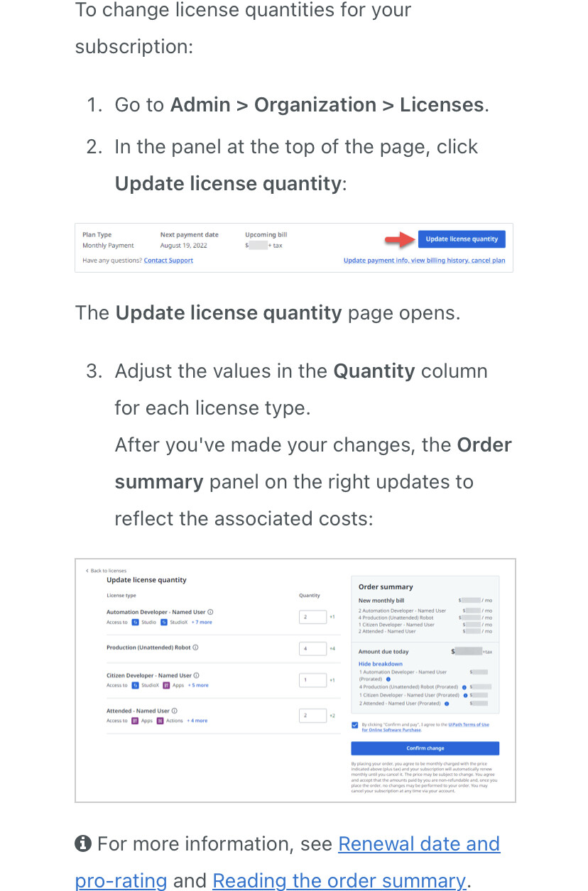Collapse costs with Hide breakdown
This screenshot has width=588, height=891.
[x=381, y=664]
